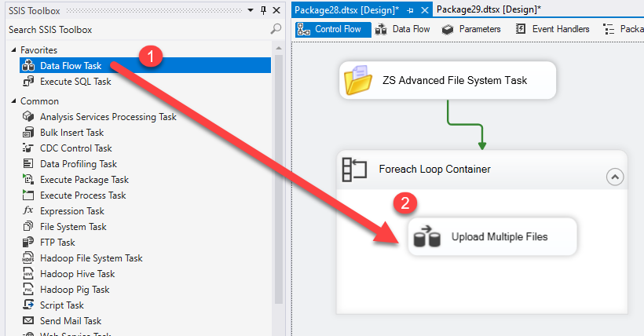The image size is (644, 336).
Task: Select the ZS Advanced File System Task folder icon
Action: [x=357, y=80]
